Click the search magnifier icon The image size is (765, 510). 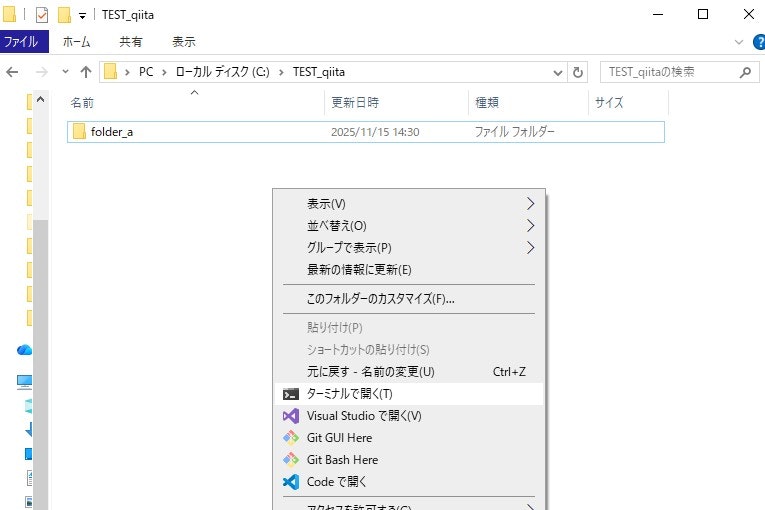[745, 73]
